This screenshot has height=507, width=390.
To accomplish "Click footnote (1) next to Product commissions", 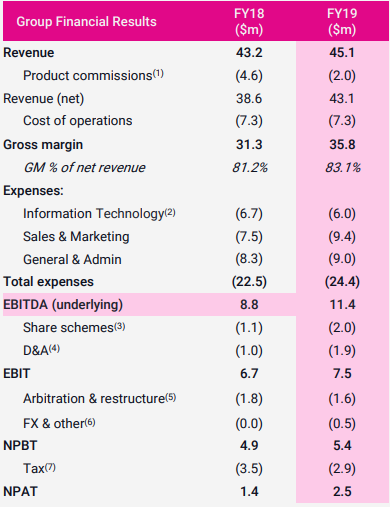I will pos(158,73).
